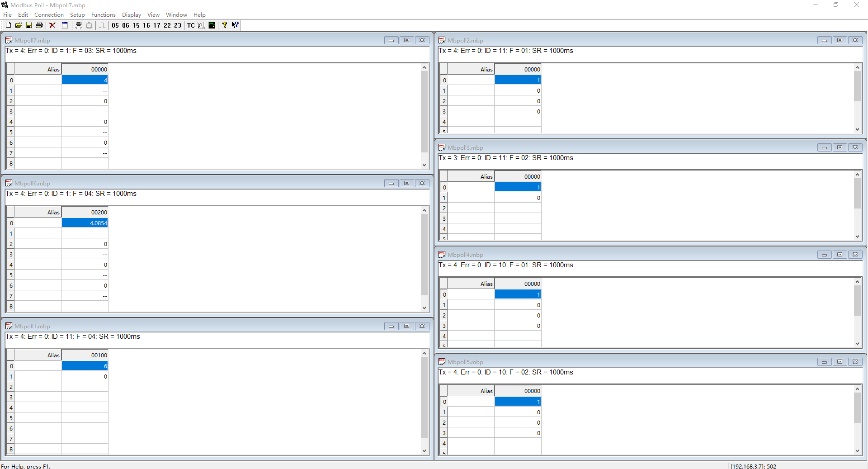Open the Setup menu
The width and height of the screenshot is (868, 469).
(x=77, y=15)
